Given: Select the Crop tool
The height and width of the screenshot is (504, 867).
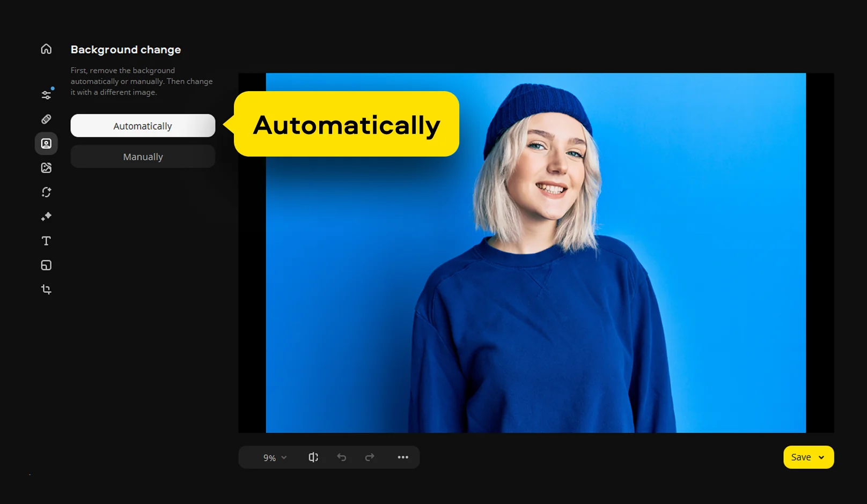Looking at the screenshot, I should 46,290.
